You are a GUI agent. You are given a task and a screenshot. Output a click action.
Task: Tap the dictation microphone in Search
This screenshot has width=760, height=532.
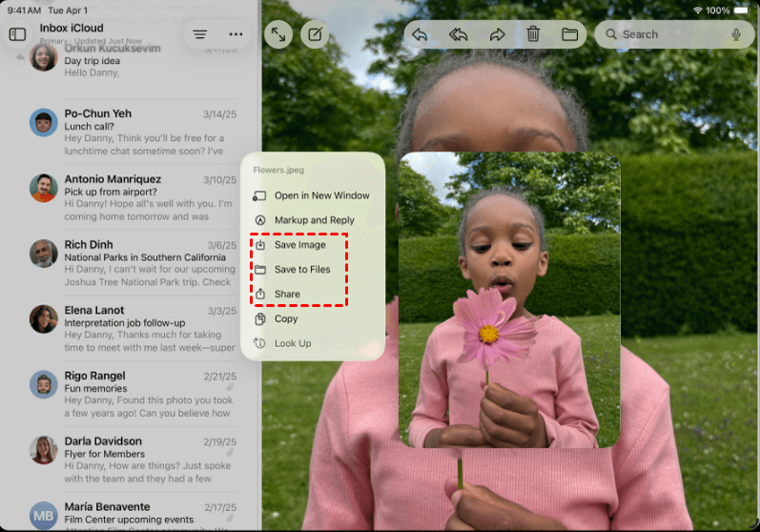pos(736,34)
